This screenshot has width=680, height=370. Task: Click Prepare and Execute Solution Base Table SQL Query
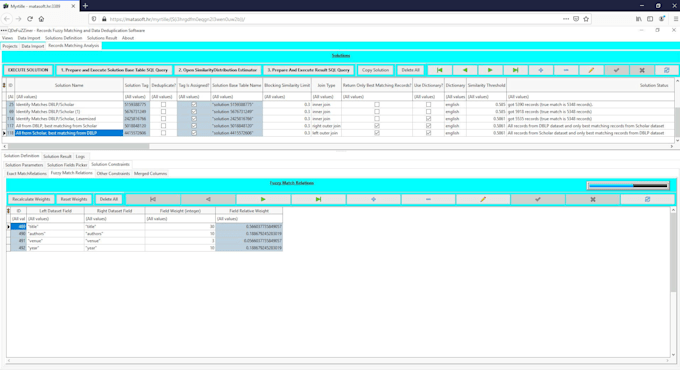pyautogui.click(x=114, y=70)
